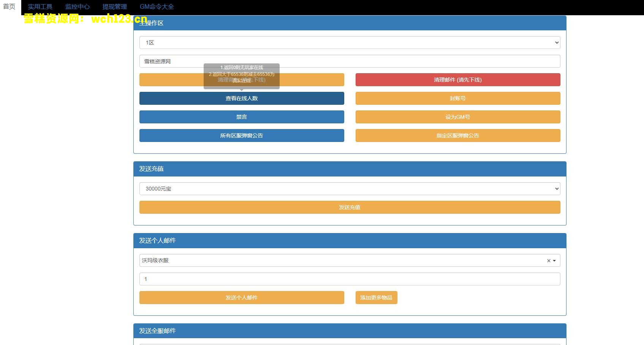Image resolution: width=644 pixels, height=345 pixels.
Task: Open the 实用工具 menu item
Action: tap(40, 7)
